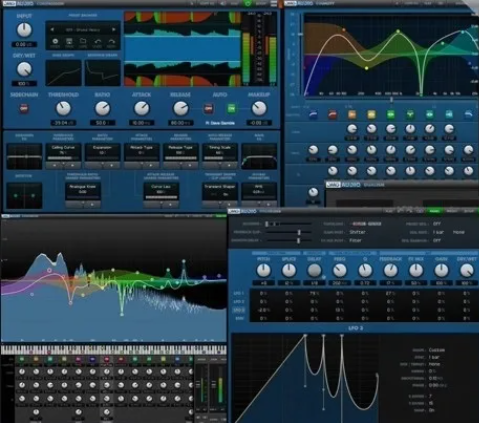Click the transfer curve graph thumbnail
The width and height of the screenshot is (479, 423).
pos(63,73)
